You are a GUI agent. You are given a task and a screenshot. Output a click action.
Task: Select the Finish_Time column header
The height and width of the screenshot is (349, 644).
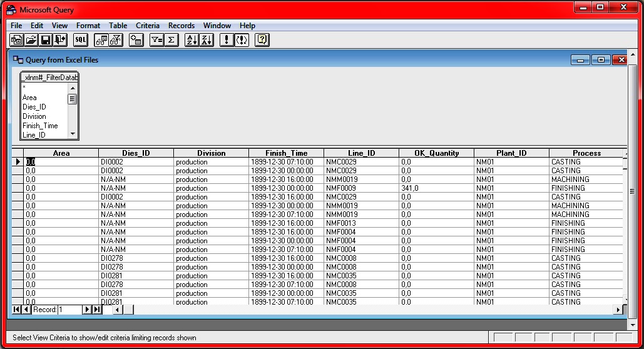click(286, 153)
